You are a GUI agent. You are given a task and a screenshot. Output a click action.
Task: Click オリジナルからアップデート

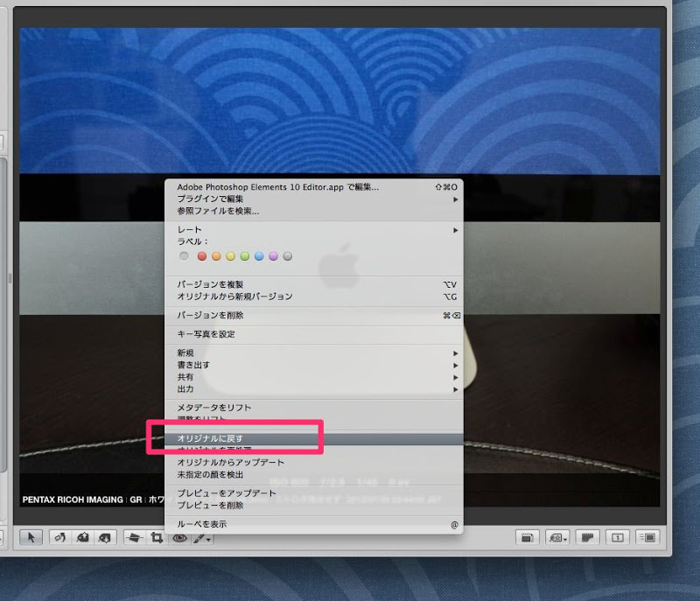(x=314, y=462)
